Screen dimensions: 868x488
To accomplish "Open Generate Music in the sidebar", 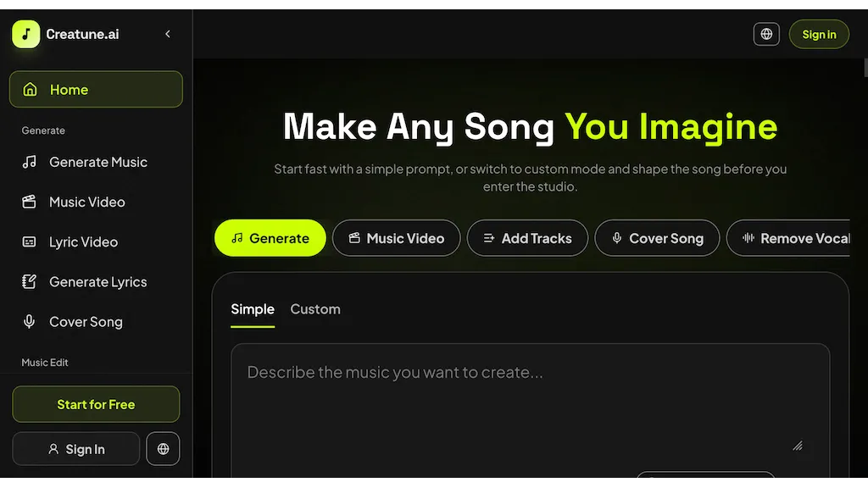I will (x=96, y=162).
